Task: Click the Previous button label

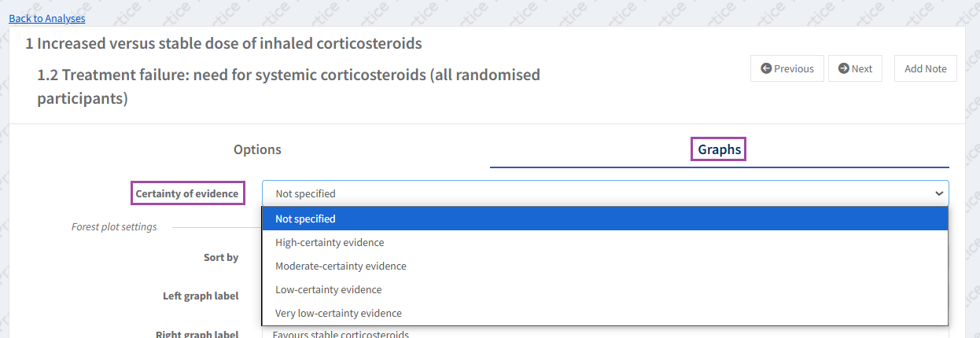Action: pyautogui.click(x=794, y=69)
